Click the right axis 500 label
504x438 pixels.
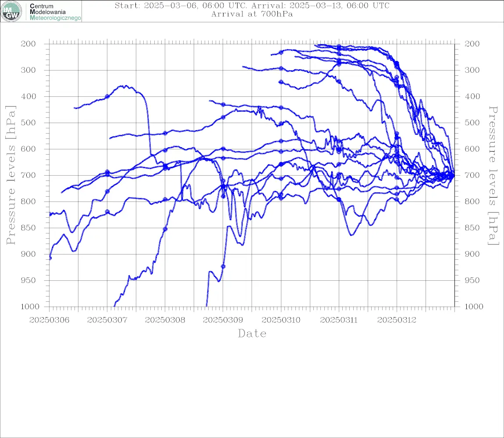(x=472, y=123)
